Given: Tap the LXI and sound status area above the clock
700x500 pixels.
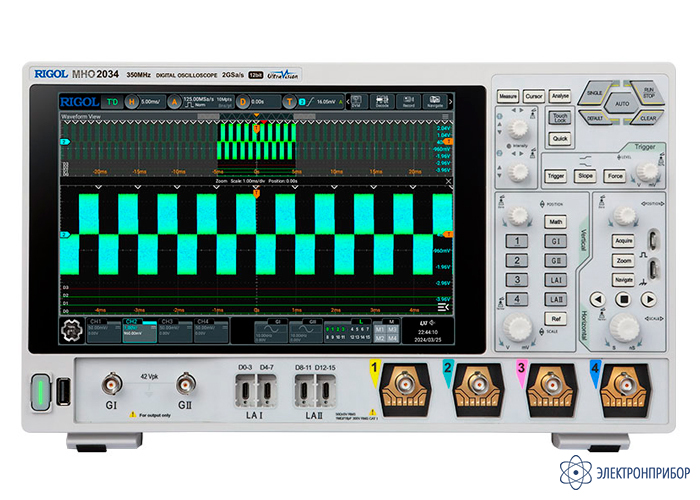Looking at the screenshot, I should tap(427, 323).
